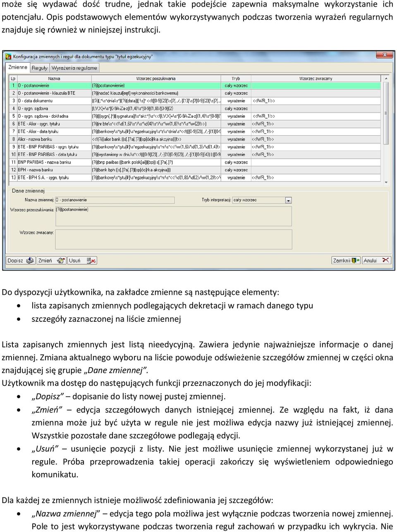
Task: Click the Wzorzec przeszukiwania text area
Action: pos(173,216)
